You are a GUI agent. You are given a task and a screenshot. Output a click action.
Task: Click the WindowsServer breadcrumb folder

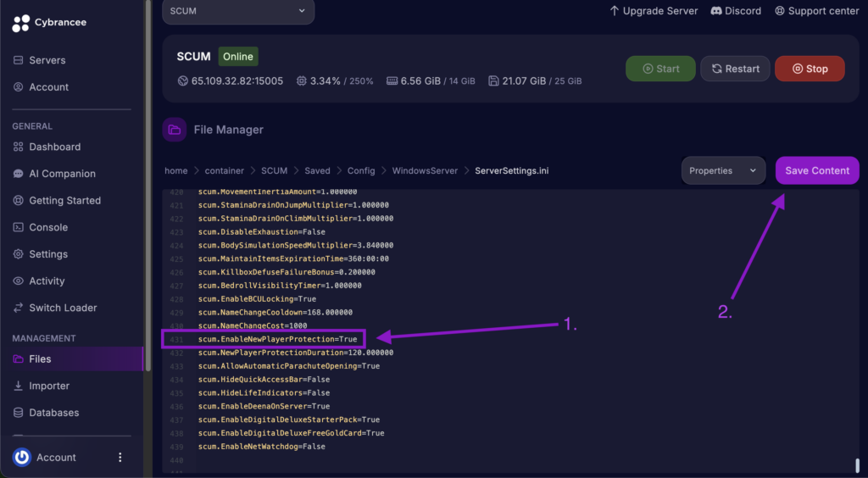coord(426,171)
